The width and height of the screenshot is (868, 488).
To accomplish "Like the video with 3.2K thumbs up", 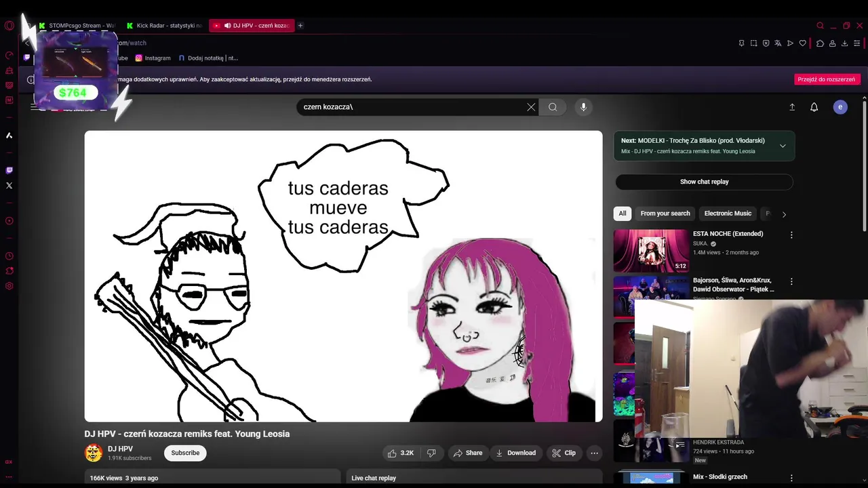I will [x=400, y=453].
